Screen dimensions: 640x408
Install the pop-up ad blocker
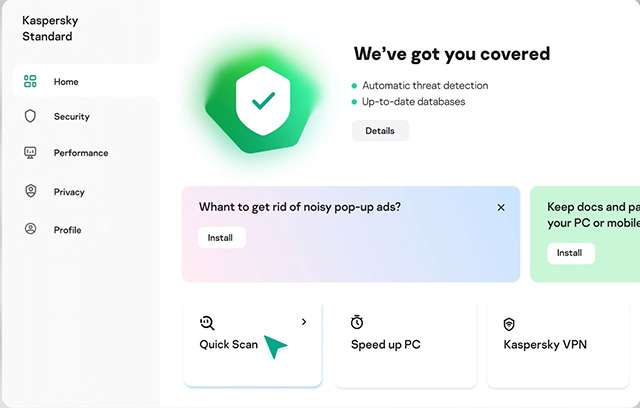pyautogui.click(x=222, y=238)
